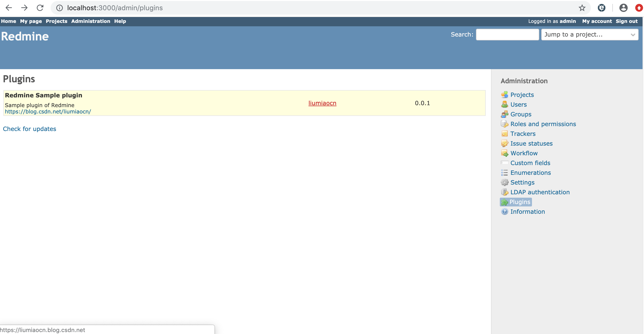Viewport: 644px width, 334px height.
Task: Reload the page in browser
Action: (x=40, y=8)
